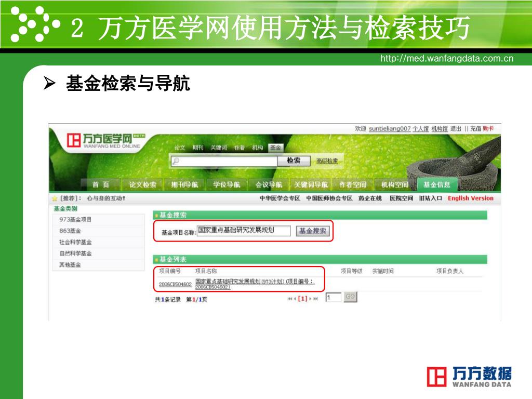The width and height of the screenshot is (532, 399).
Task: Select the 机构 search type tab
Action: tap(258, 148)
